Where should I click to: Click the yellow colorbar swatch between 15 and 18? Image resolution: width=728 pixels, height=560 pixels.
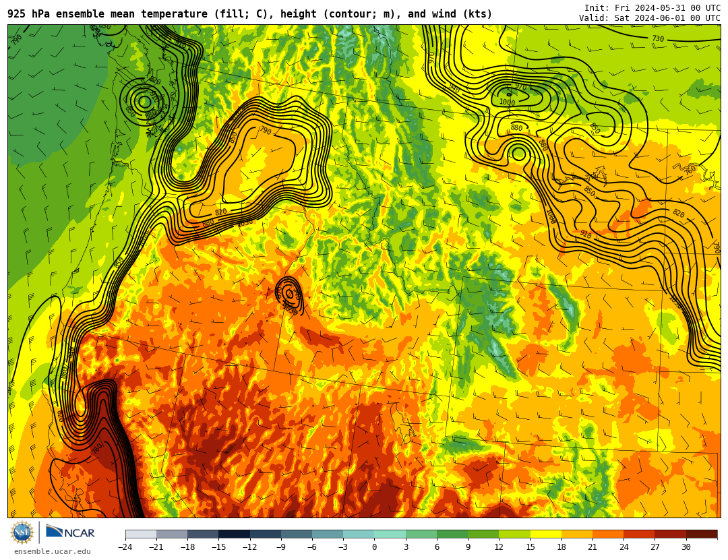tap(545, 534)
